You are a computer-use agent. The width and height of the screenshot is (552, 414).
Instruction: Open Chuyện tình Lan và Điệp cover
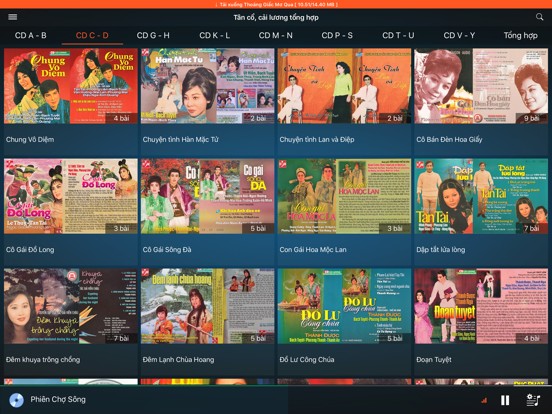344,86
